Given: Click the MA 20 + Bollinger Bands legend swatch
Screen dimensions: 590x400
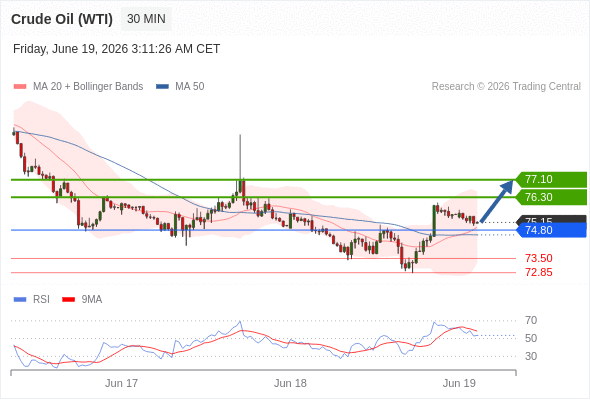Looking at the screenshot, I should [x=20, y=87].
